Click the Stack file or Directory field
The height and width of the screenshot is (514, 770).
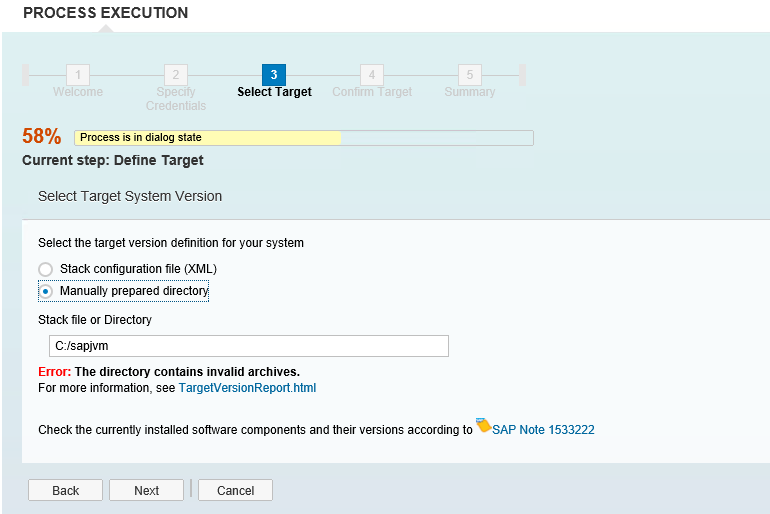point(248,346)
